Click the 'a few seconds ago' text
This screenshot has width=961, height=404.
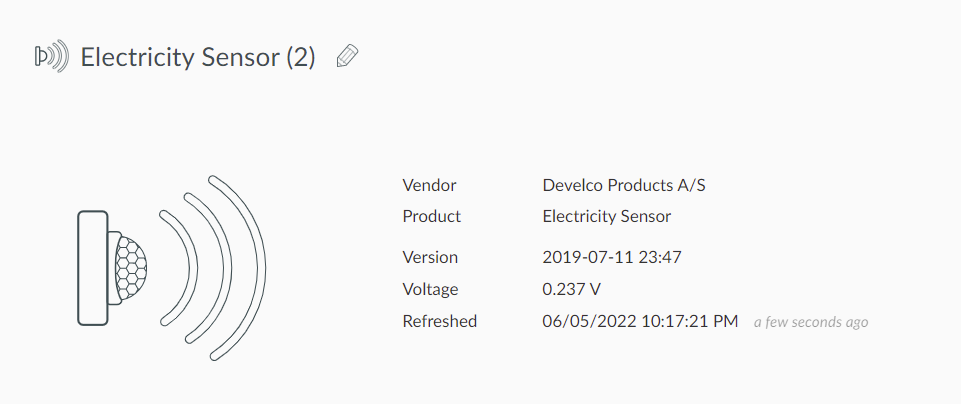(x=811, y=322)
